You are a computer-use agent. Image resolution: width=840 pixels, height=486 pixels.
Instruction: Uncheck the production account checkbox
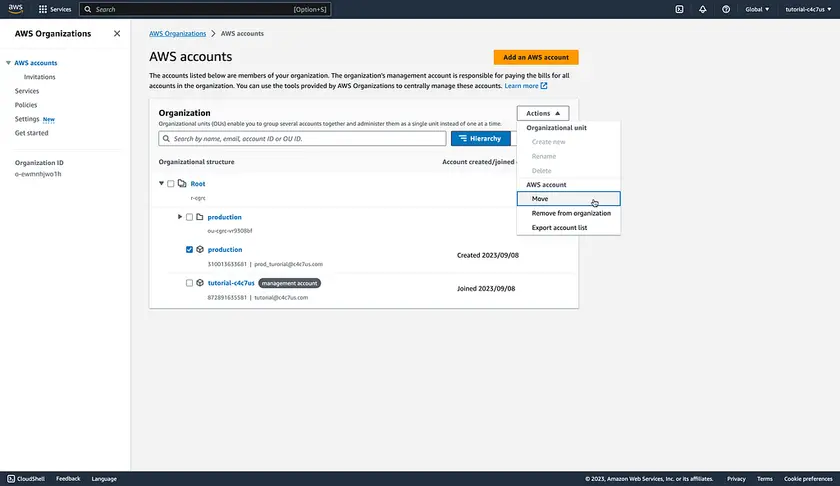click(189, 250)
